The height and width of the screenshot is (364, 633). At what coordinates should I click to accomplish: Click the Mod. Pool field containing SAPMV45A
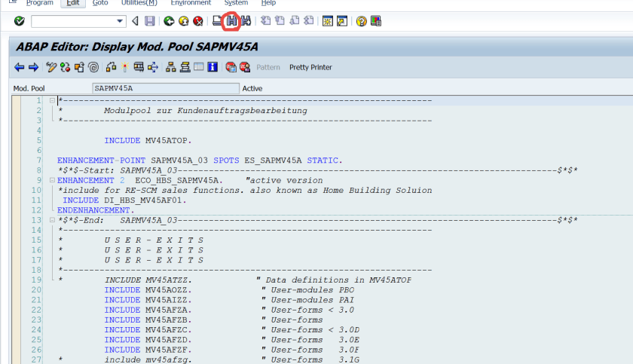(x=164, y=88)
